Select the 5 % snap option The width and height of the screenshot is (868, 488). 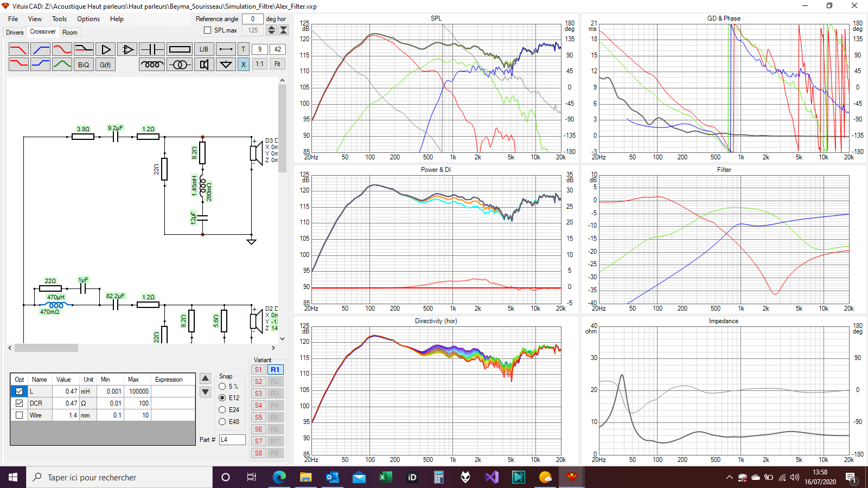(x=222, y=387)
